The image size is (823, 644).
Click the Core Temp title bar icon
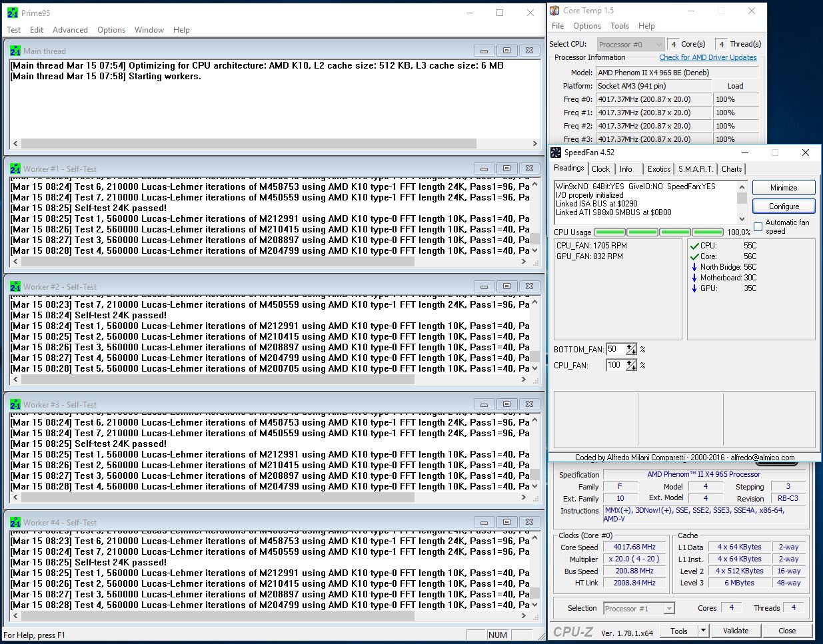pos(554,11)
